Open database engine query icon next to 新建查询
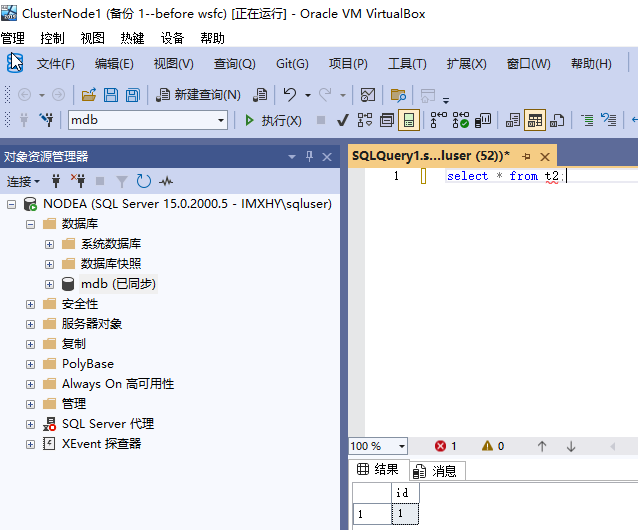 click(x=260, y=95)
